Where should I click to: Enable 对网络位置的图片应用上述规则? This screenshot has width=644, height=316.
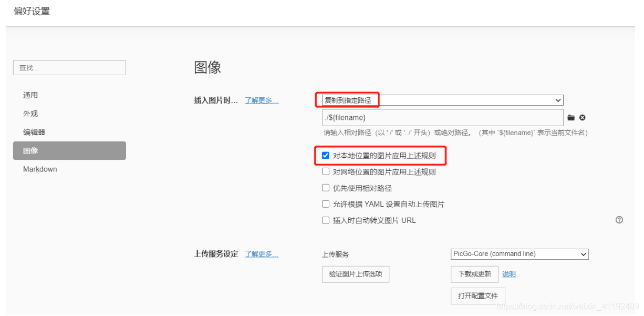326,172
